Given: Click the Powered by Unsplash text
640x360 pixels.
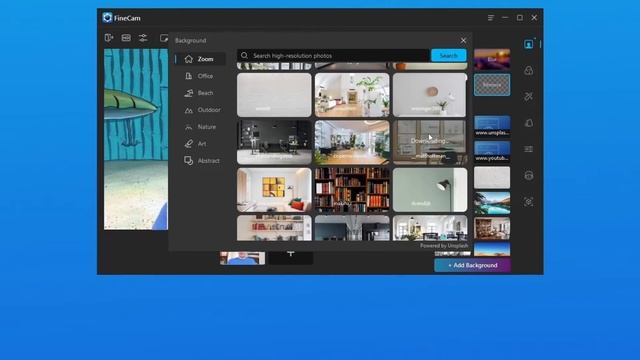Looking at the screenshot, I should (x=444, y=246).
